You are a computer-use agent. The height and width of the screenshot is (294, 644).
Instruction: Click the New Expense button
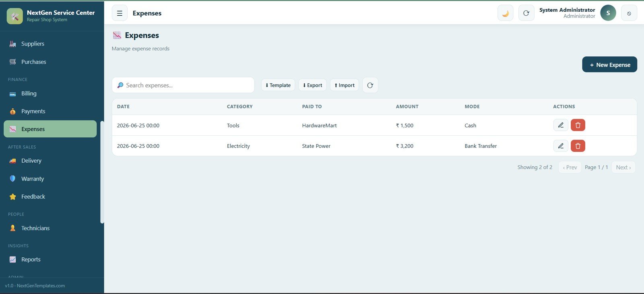tap(609, 64)
